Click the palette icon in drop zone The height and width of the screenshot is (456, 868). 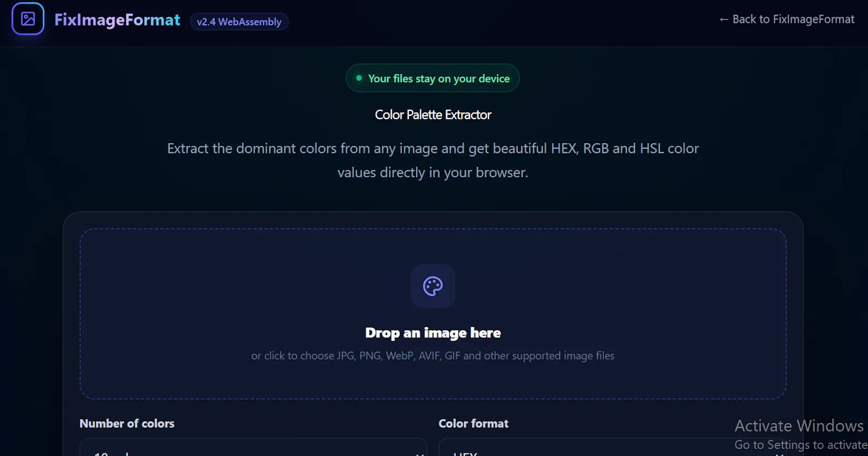pyautogui.click(x=433, y=286)
